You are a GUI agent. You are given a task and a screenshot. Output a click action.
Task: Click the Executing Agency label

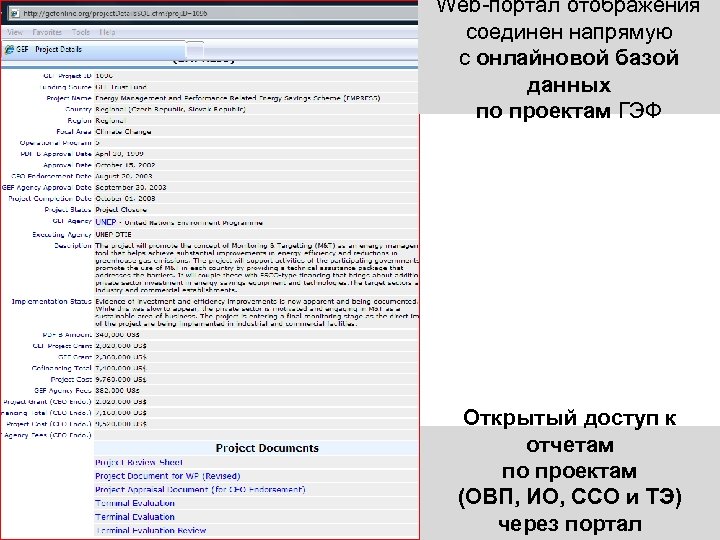(x=62, y=235)
